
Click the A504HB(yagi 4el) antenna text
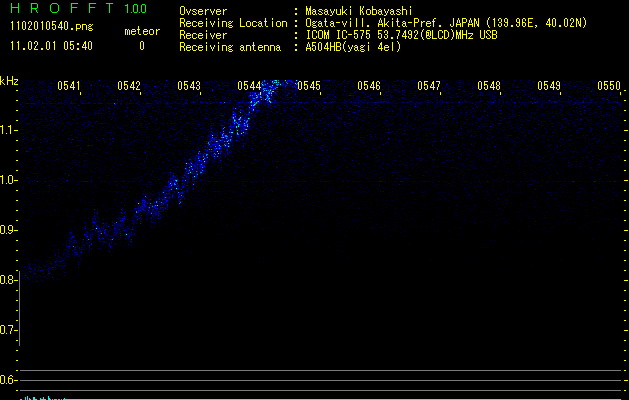point(353,47)
